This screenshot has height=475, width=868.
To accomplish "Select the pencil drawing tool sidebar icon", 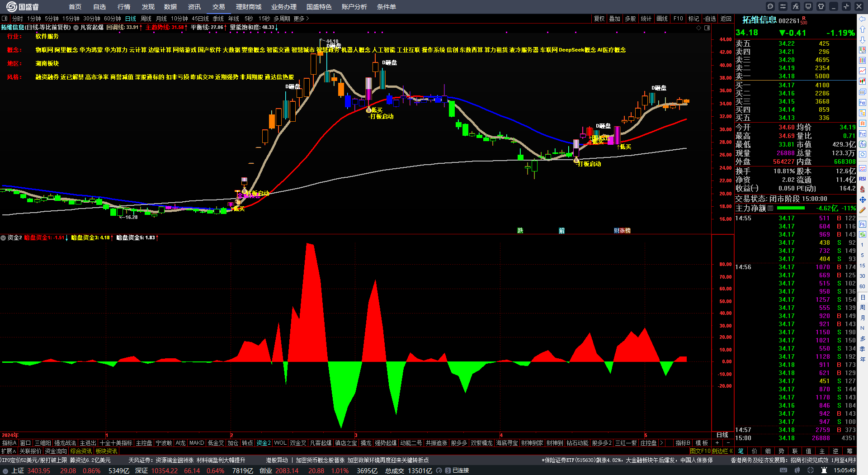I will [x=863, y=210].
